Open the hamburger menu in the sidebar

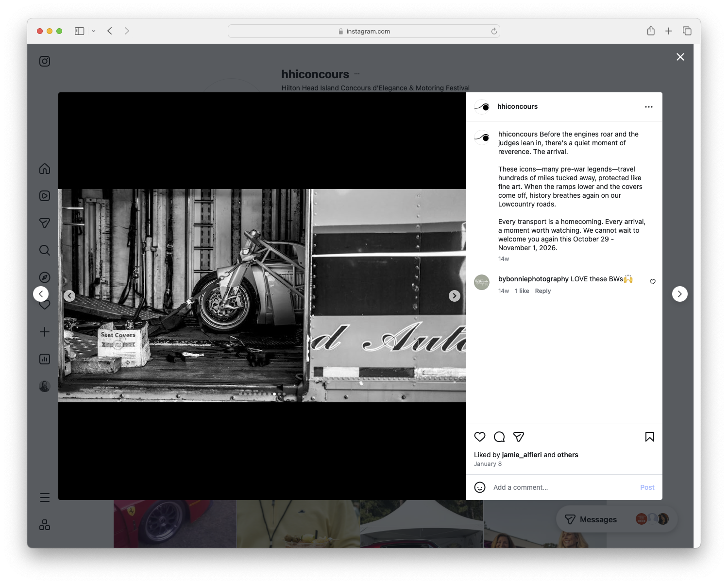[x=44, y=497]
